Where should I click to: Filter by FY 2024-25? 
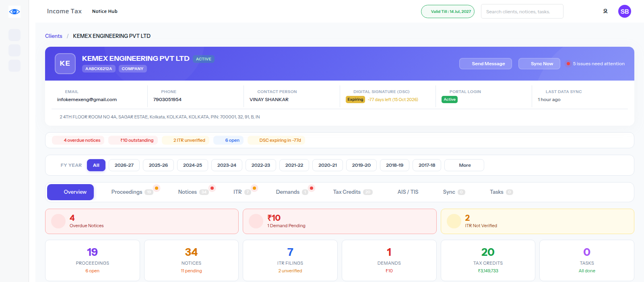tap(192, 165)
